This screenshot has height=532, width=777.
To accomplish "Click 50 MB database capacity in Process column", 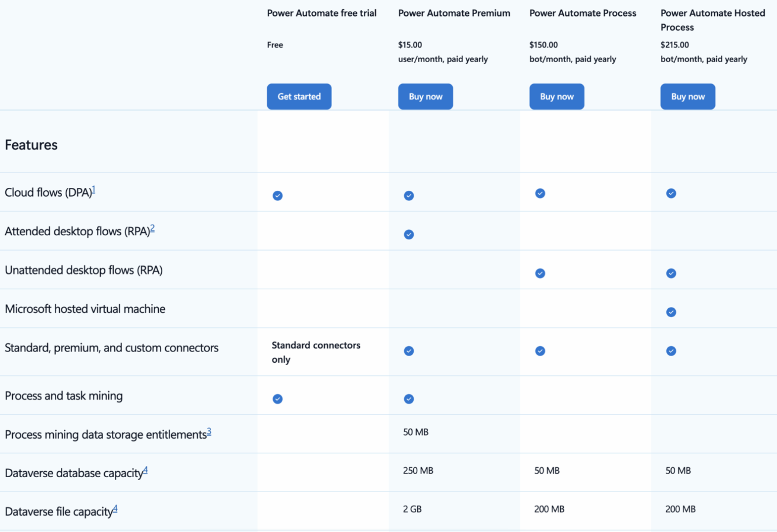I will [x=547, y=471].
